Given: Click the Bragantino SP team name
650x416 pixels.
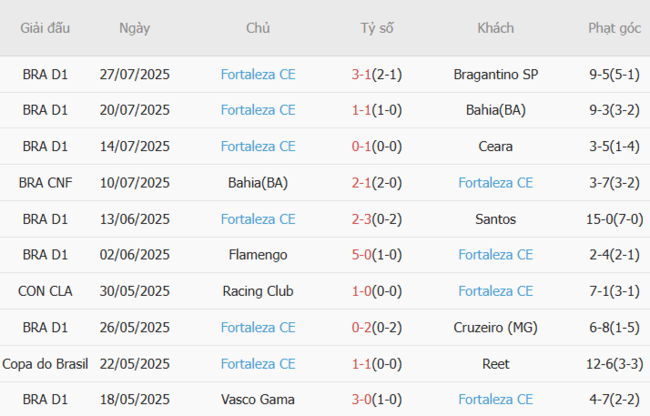Looking at the screenshot, I should 495,74.
